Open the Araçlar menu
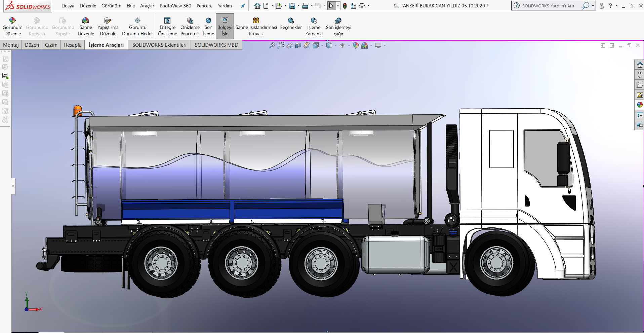 tap(147, 6)
